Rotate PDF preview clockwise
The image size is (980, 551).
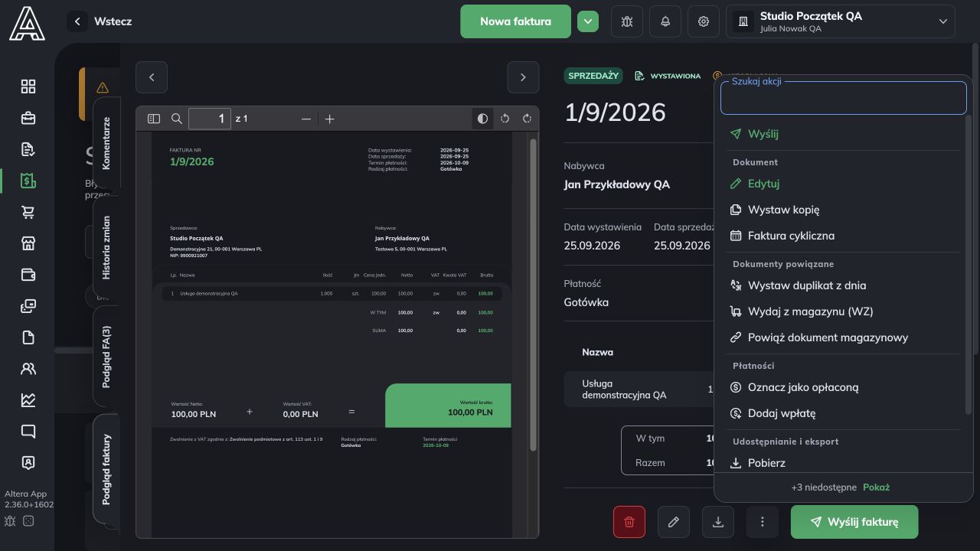[x=527, y=119]
